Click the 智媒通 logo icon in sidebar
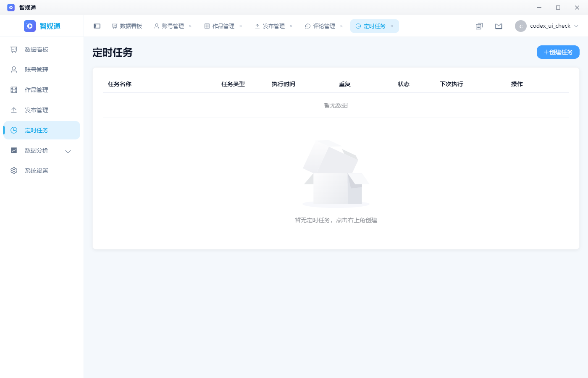The width and height of the screenshot is (588, 378). click(x=30, y=26)
